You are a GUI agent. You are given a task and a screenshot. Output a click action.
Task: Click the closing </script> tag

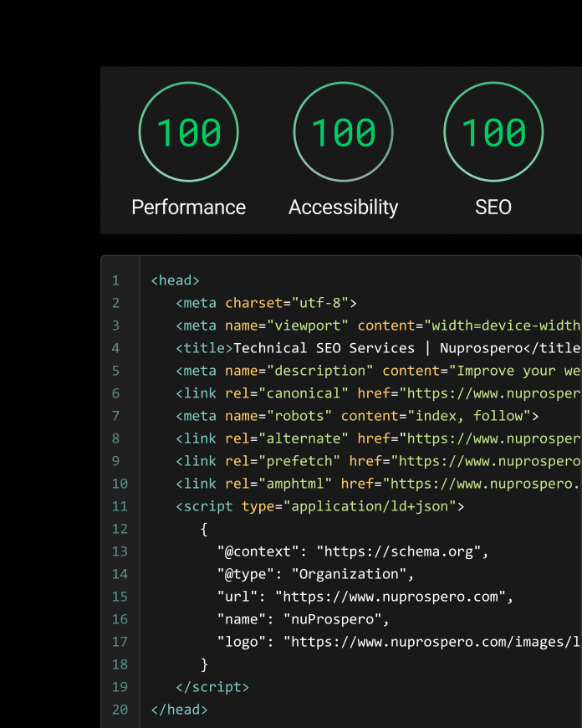point(212,687)
